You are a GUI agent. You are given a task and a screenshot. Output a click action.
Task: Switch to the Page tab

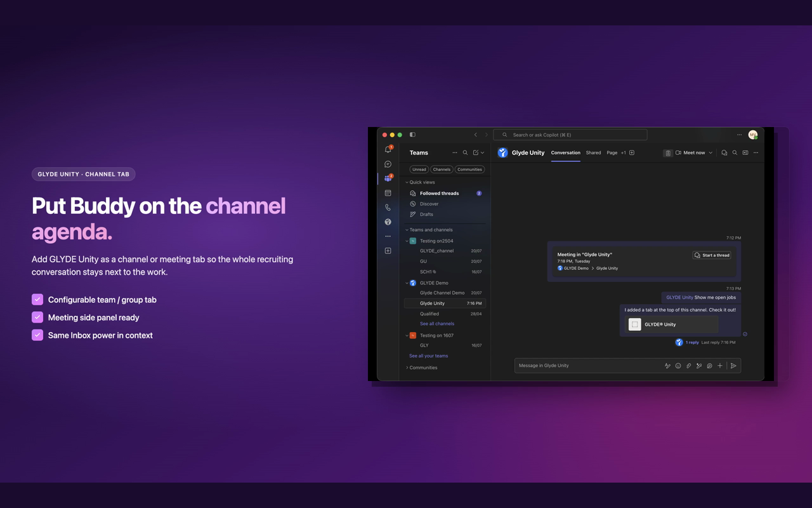tap(612, 153)
